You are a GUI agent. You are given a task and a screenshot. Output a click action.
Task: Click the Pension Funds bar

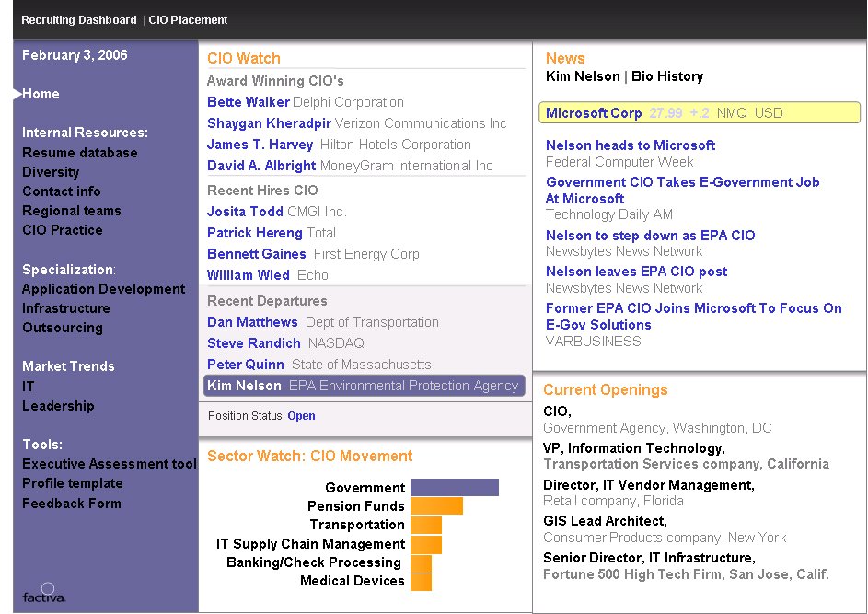[x=437, y=506]
